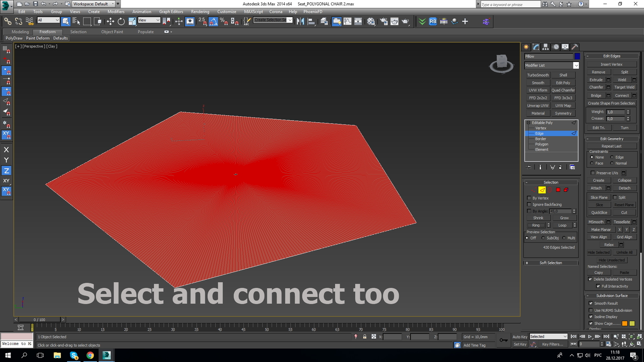The height and width of the screenshot is (362, 644).
Task: Open the Modifiers menu
Action: tap(116, 11)
